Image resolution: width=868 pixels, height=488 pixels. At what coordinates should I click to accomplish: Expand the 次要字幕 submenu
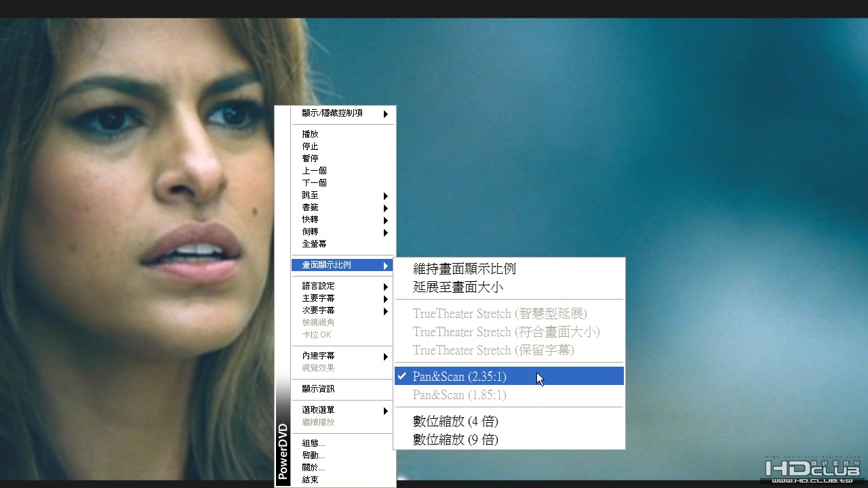pos(343,310)
